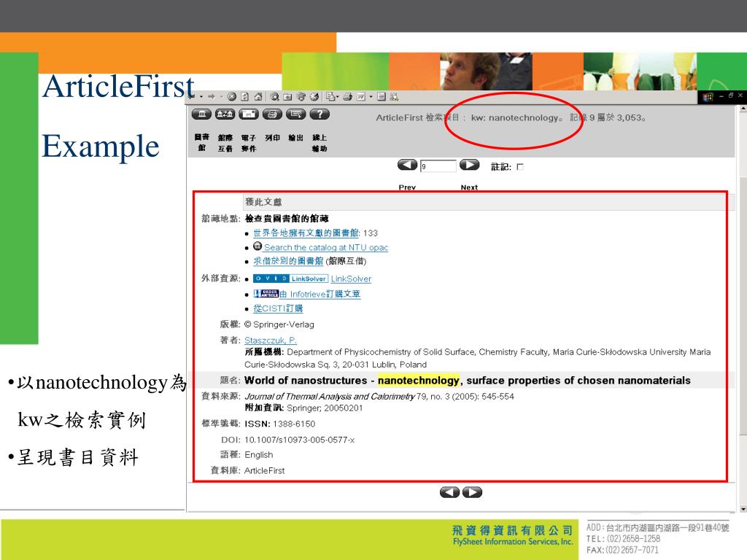Click journal name Journal of Thermal Analysis and Calorimetry
747x560 pixels.
coord(329,396)
